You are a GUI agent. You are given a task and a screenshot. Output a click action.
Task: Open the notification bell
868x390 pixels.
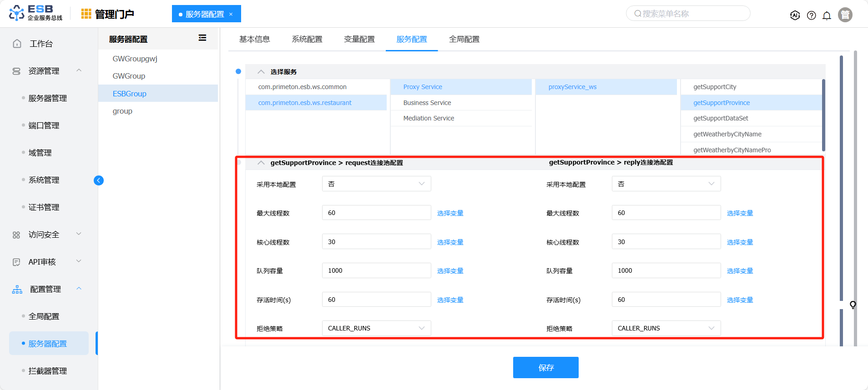827,15
